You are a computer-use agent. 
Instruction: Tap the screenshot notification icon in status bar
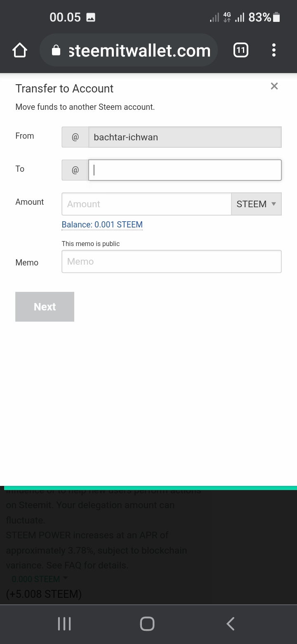91,17
